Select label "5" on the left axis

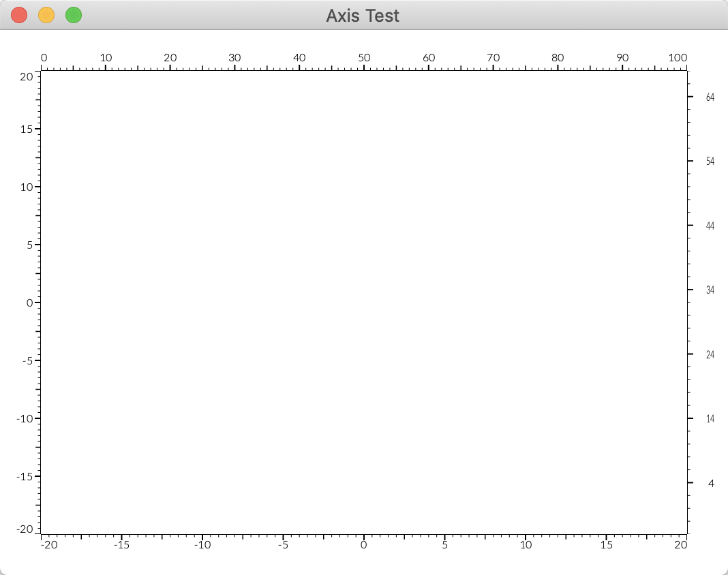[30, 245]
